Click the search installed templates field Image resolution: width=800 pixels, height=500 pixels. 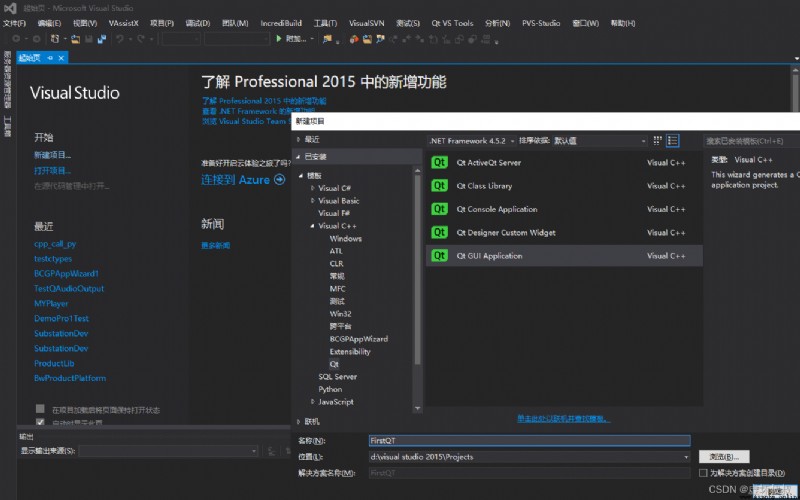pyautogui.click(x=751, y=141)
